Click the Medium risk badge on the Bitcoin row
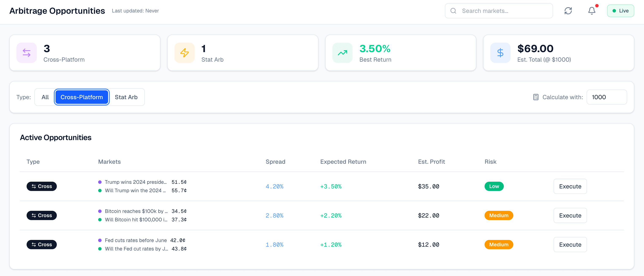This screenshot has height=276, width=644. 499,215
